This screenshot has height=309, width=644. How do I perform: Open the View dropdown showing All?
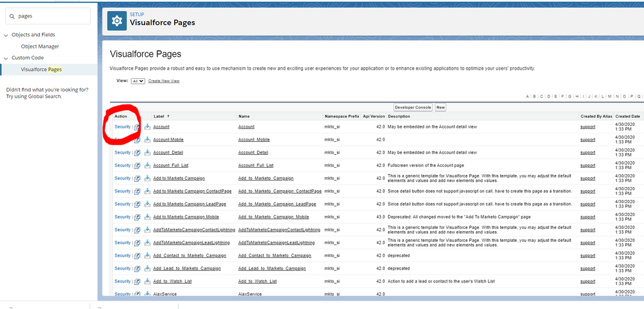138,81
